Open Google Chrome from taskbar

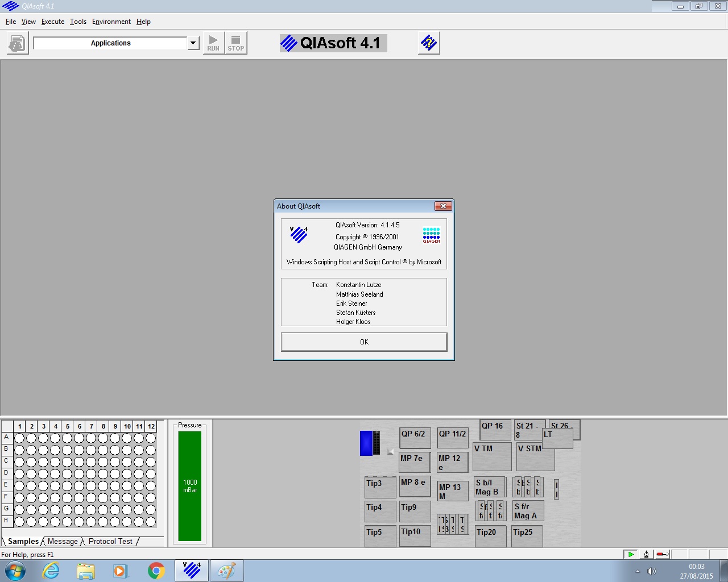pos(156,571)
